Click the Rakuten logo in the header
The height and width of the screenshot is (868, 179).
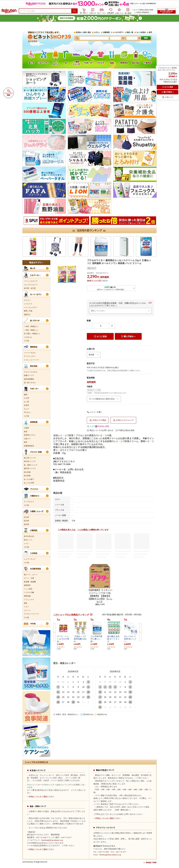[x=9, y=11]
